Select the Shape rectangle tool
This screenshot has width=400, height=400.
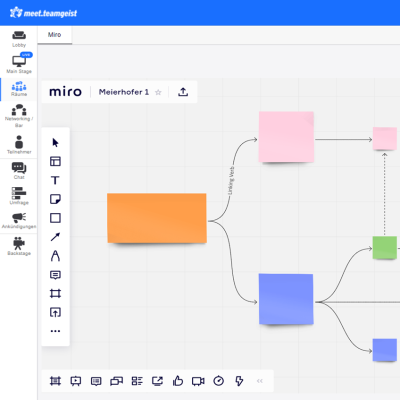click(55, 218)
